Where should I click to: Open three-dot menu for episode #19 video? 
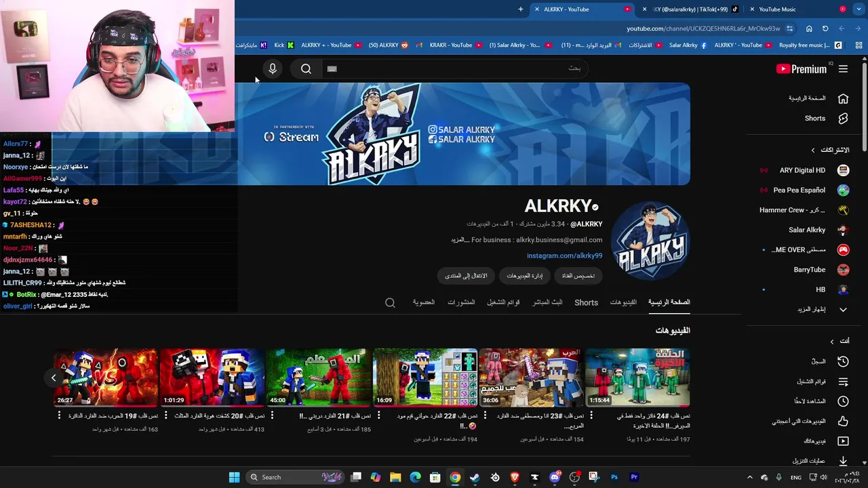pyautogui.click(x=60, y=416)
